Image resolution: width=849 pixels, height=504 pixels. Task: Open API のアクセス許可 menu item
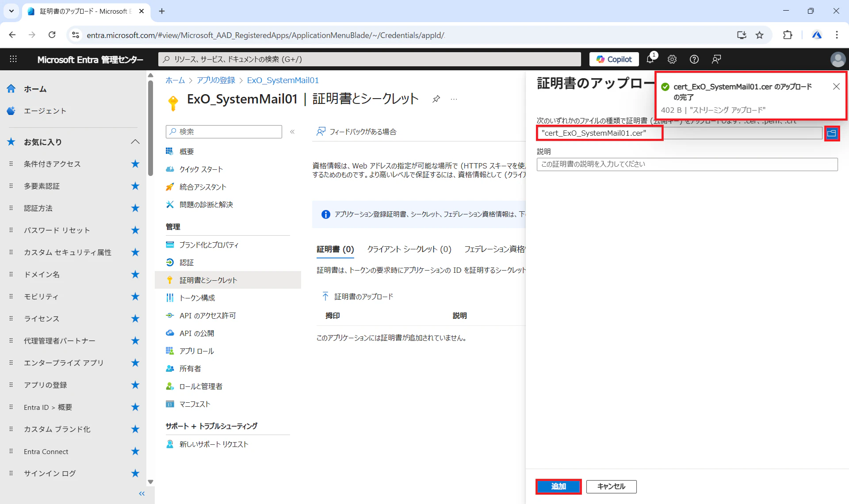207,316
